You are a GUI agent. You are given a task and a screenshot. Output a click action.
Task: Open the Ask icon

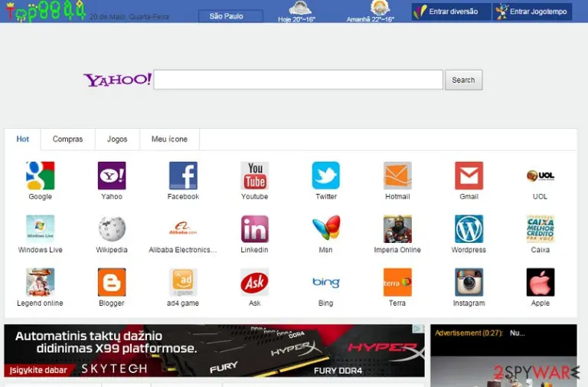(255, 282)
